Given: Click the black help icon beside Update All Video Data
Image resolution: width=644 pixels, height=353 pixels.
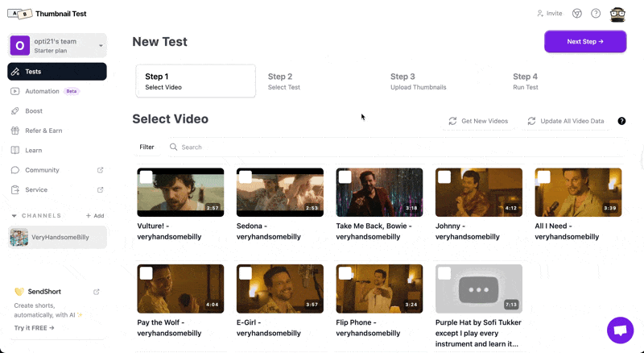Looking at the screenshot, I should (621, 121).
